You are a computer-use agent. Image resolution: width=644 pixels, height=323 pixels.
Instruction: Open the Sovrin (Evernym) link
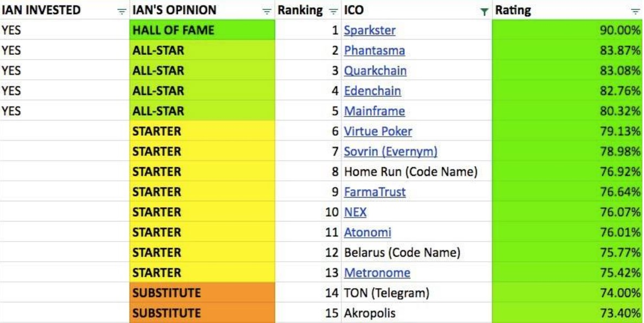click(x=390, y=151)
